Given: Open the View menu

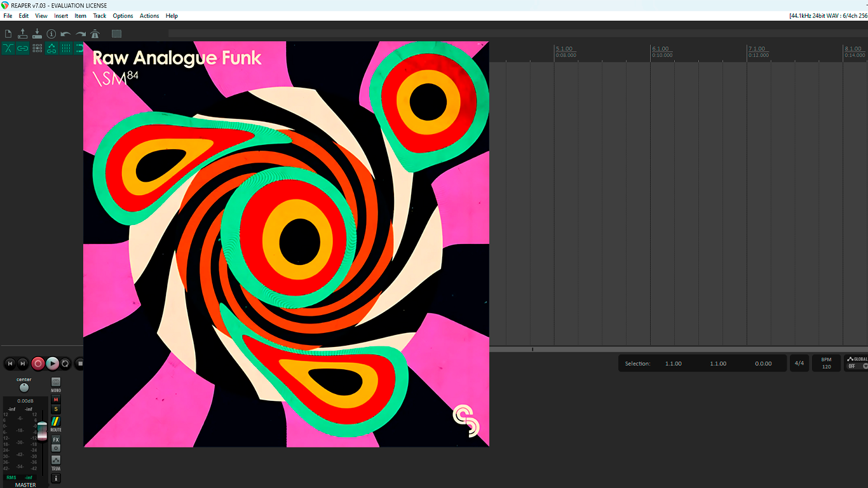Looking at the screenshot, I should coord(41,16).
